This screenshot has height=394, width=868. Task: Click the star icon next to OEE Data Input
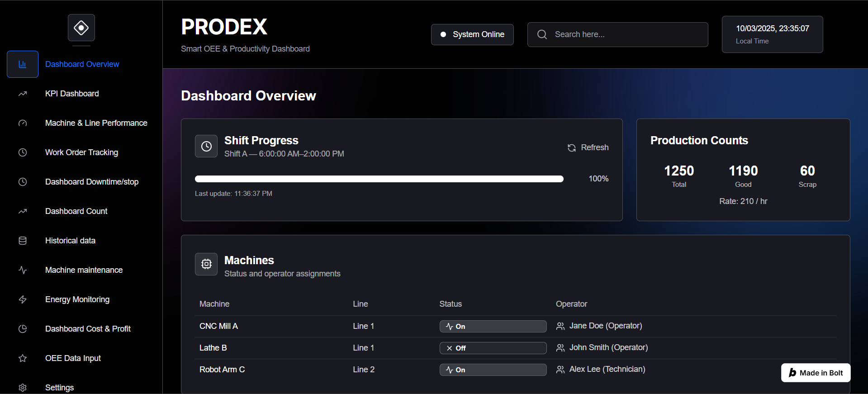23,358
